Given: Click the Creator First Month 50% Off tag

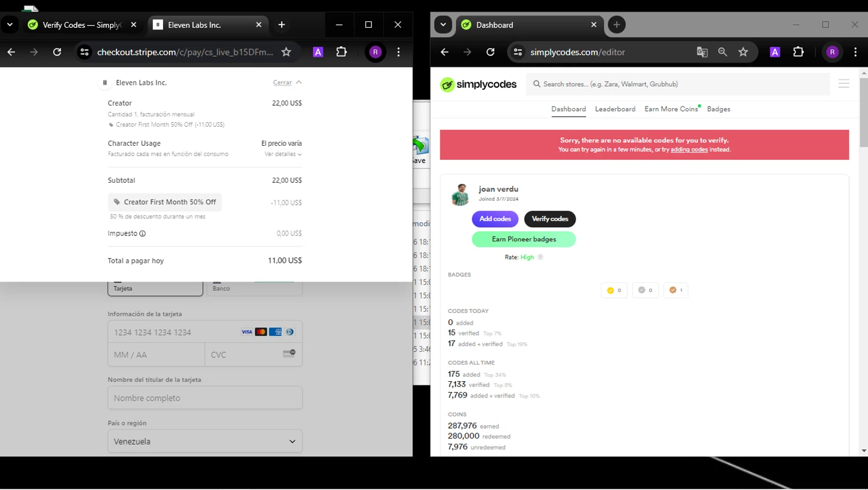Looking at the screenshot, I should click(x=165, y=202).
